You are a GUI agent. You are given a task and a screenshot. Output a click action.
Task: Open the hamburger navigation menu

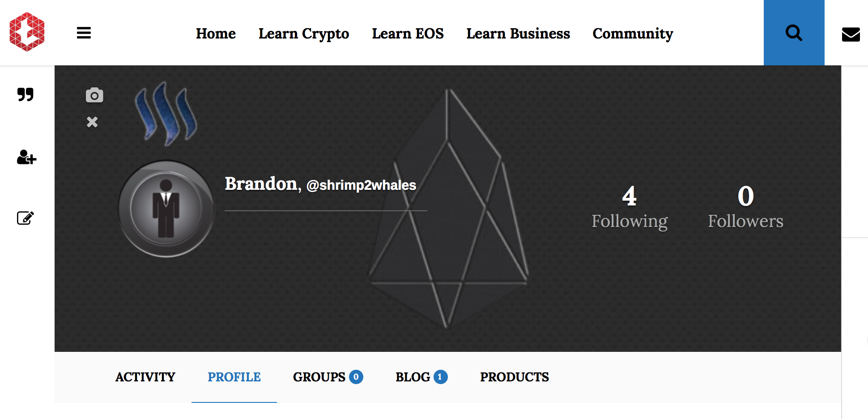(83, 33)
